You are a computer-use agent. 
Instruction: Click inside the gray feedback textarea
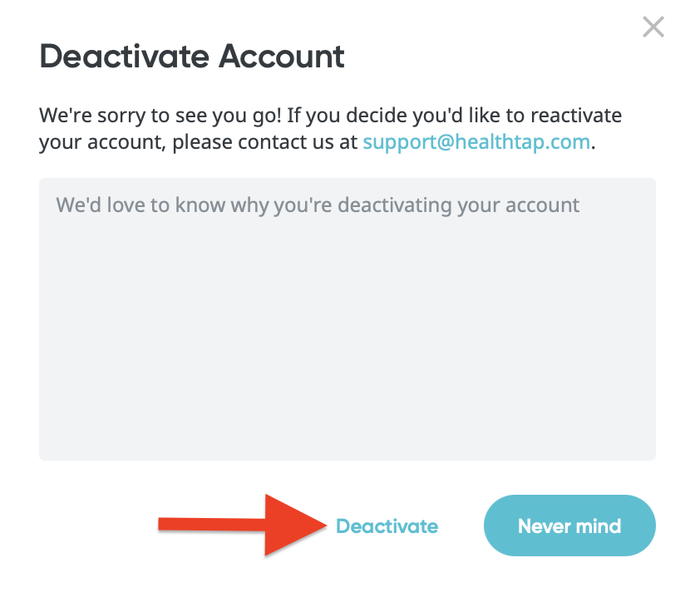coord(347,333)
